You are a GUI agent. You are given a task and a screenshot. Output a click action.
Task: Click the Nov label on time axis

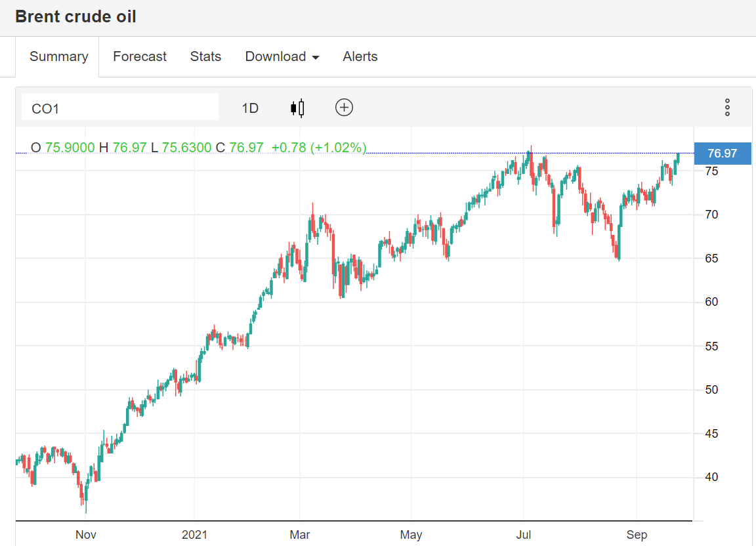85,535
